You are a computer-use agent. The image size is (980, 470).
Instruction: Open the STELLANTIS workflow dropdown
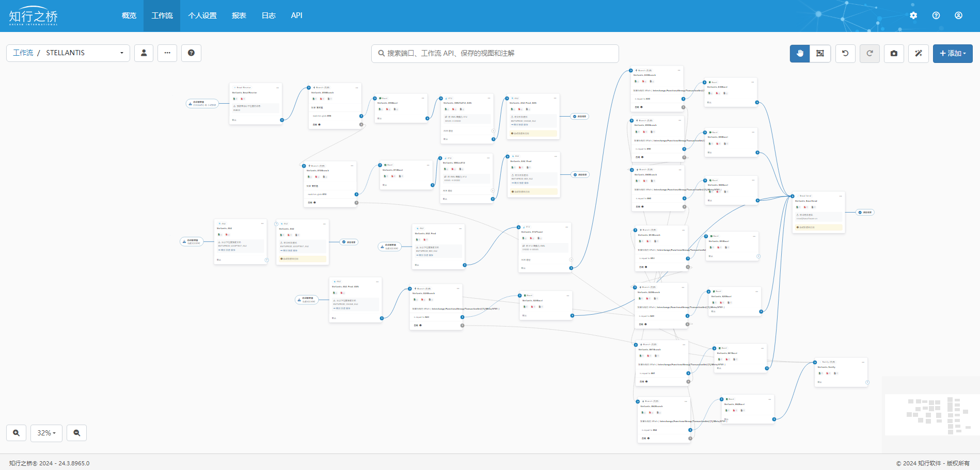click(x=68, y=53)
